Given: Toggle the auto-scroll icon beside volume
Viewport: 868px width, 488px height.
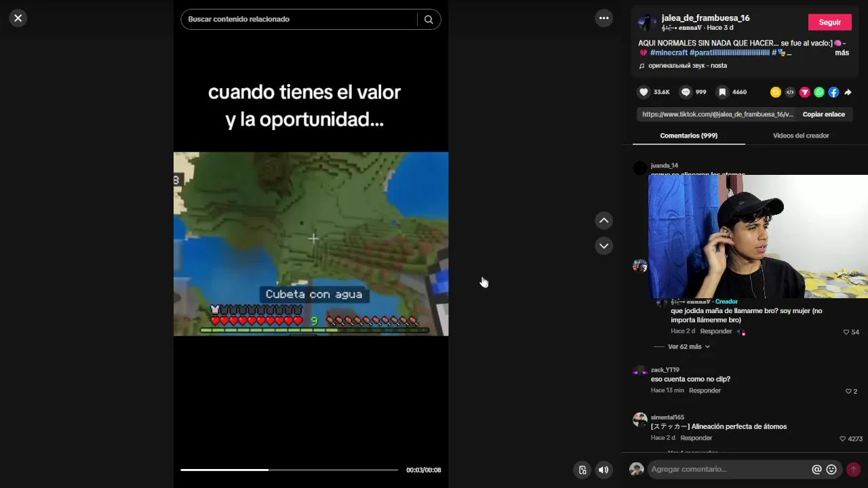Looking at the screenshot, I should [x=582, y=470].
